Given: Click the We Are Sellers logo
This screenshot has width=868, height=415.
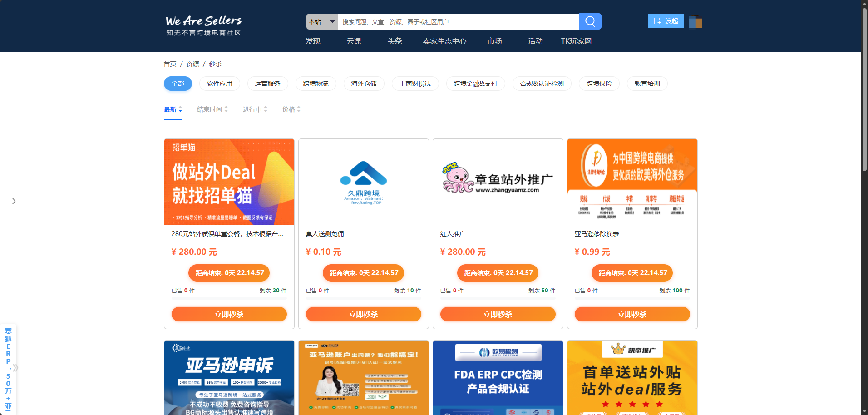Looking at the screenshot, I should click(x=203, y=25).
